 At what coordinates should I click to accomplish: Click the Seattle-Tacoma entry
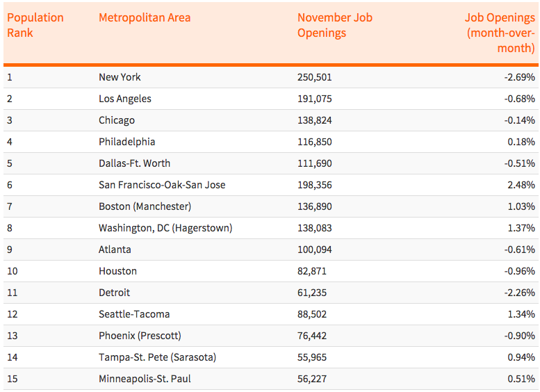tap(134, 314)
